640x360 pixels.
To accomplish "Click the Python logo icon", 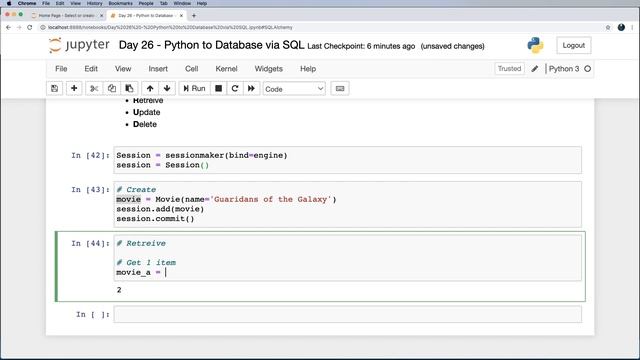I will tap(535, 45).
